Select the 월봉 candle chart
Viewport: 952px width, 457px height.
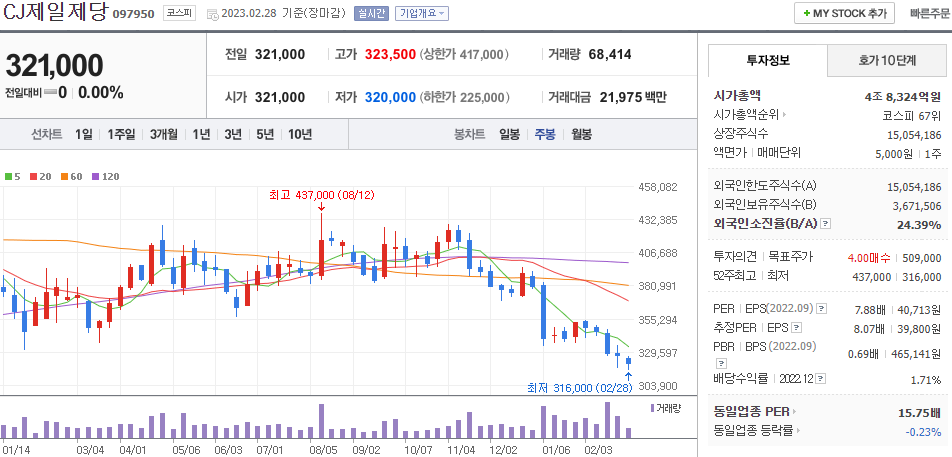click(x=581, y=135)
